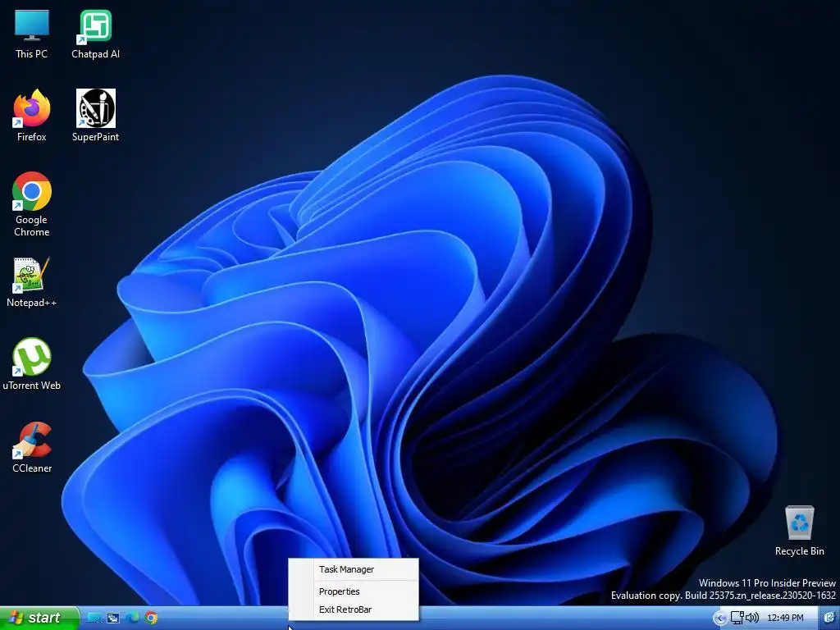
Task: Click the volume speaker tray icon
Action: [752, 618]
